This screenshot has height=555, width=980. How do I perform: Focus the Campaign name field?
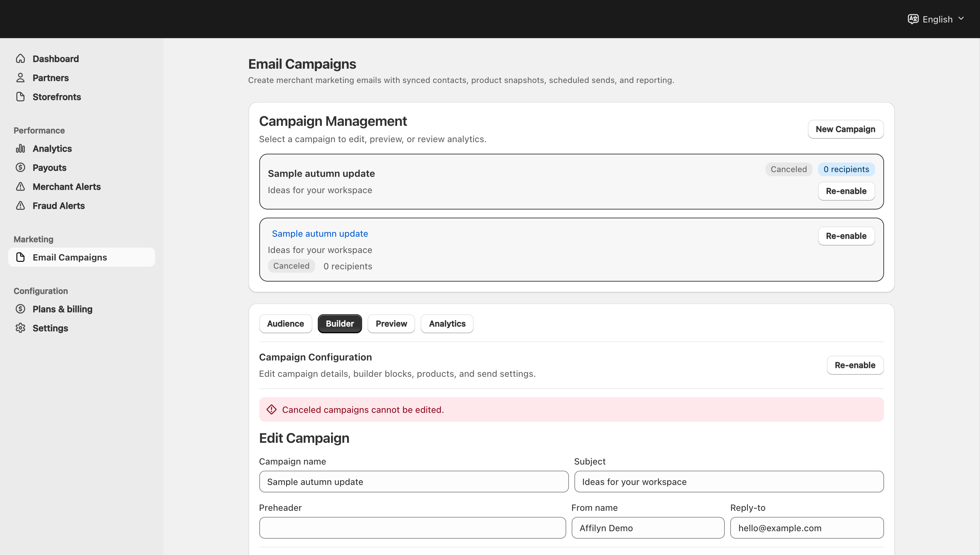click(x=414, y=482)
